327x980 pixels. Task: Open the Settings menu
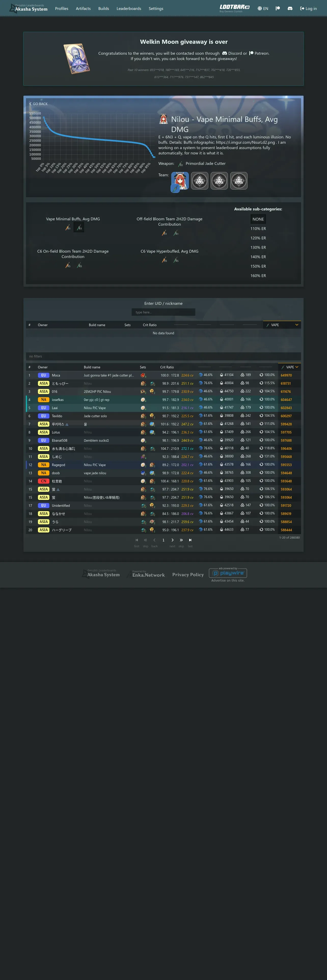pos(156,8)
